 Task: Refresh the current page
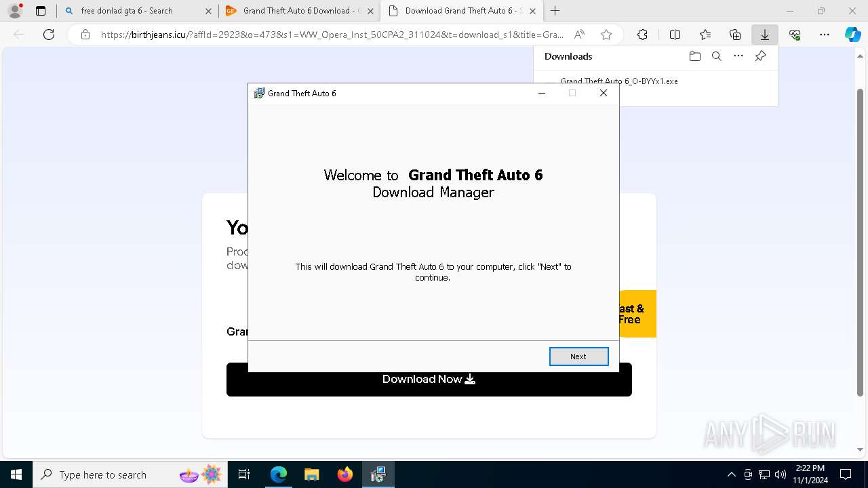[x=49, y=35]
